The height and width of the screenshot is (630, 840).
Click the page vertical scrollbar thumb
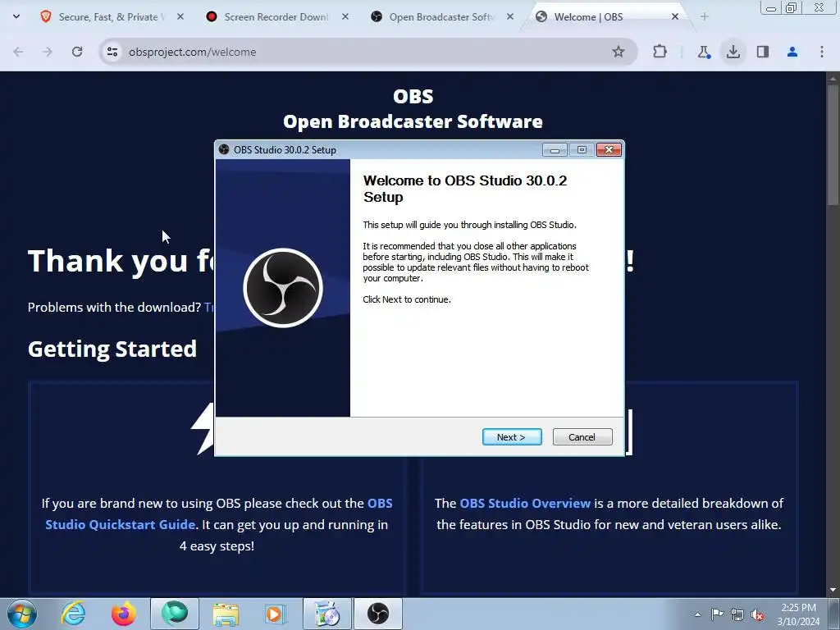tap(833, 144)
